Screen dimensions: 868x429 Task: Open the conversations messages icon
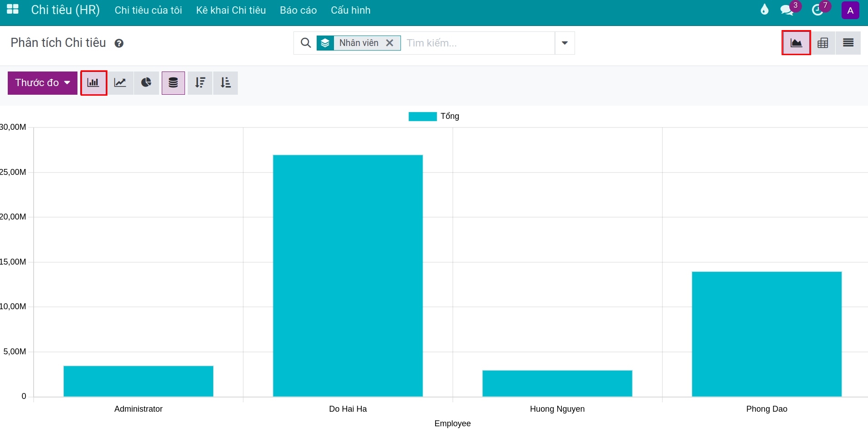click(x=787, y=10)
